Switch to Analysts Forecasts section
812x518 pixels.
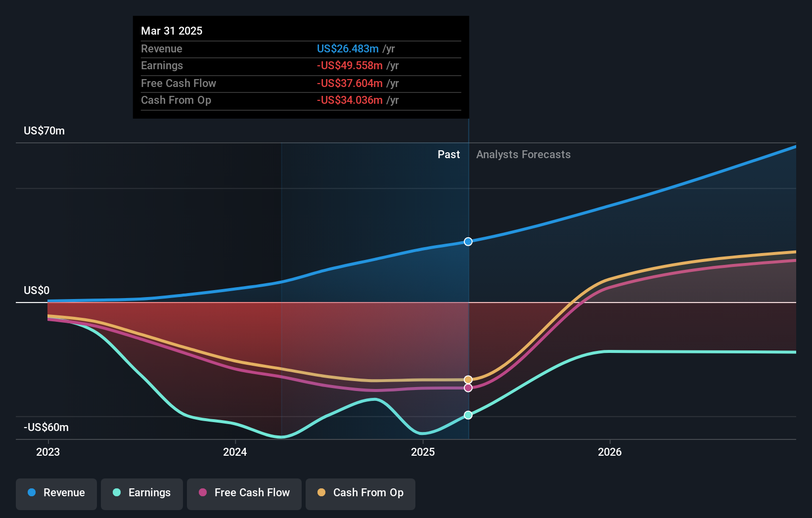tap(523, 154)
